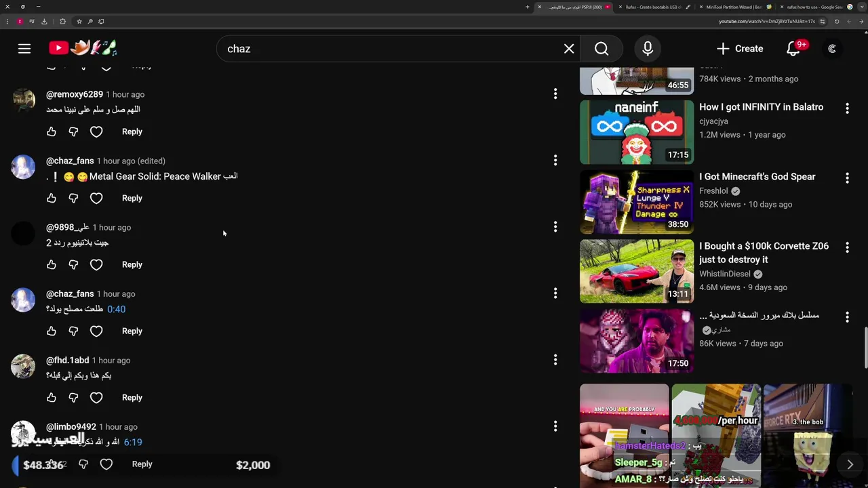The image size is (868, 488).
Task: Jump to the 0:40 timestamp link
Action: [116, 309]
